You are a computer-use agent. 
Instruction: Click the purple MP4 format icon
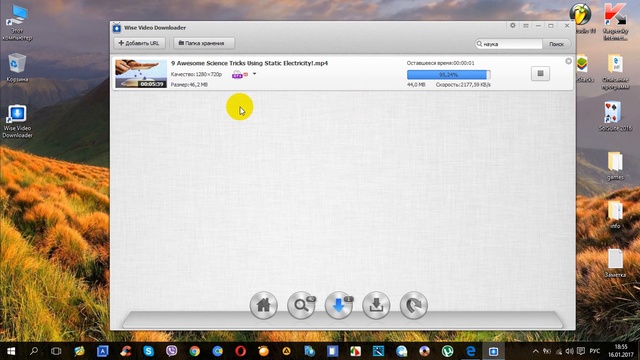(x=237, y=74)
